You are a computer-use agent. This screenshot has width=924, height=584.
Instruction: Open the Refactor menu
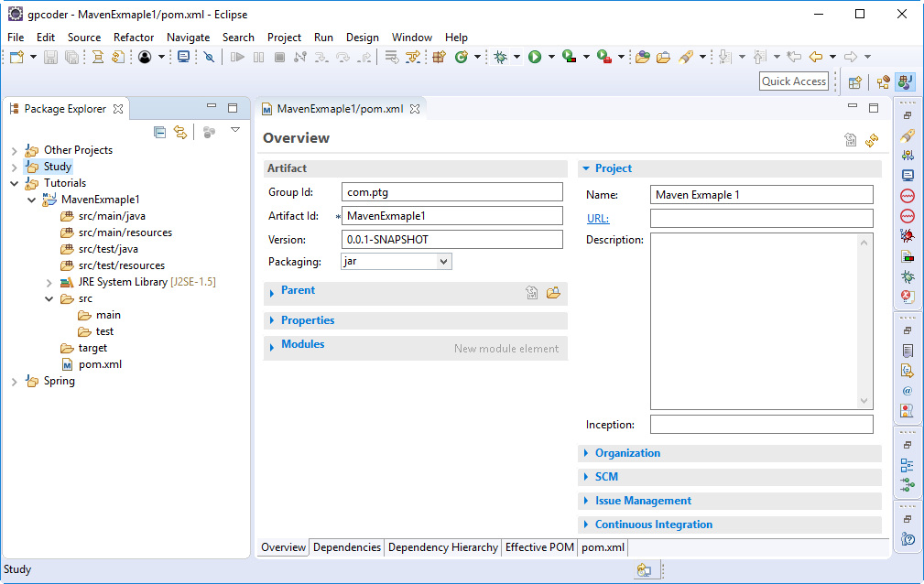point(134,38)
